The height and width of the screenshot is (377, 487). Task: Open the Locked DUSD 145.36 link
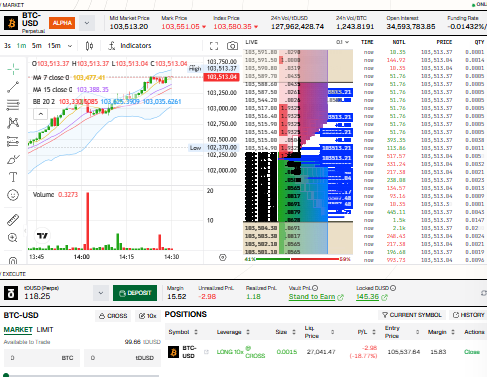click(x=371, y=297)
